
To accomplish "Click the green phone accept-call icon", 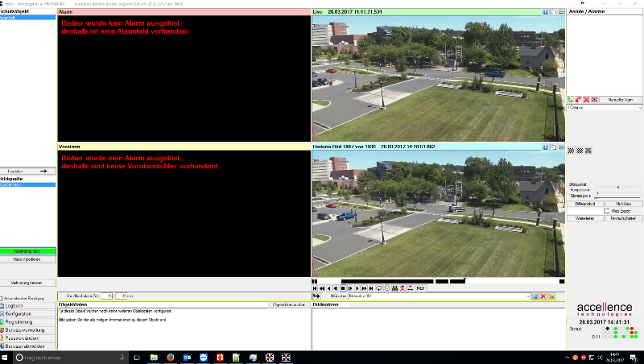I will (571, 99).
